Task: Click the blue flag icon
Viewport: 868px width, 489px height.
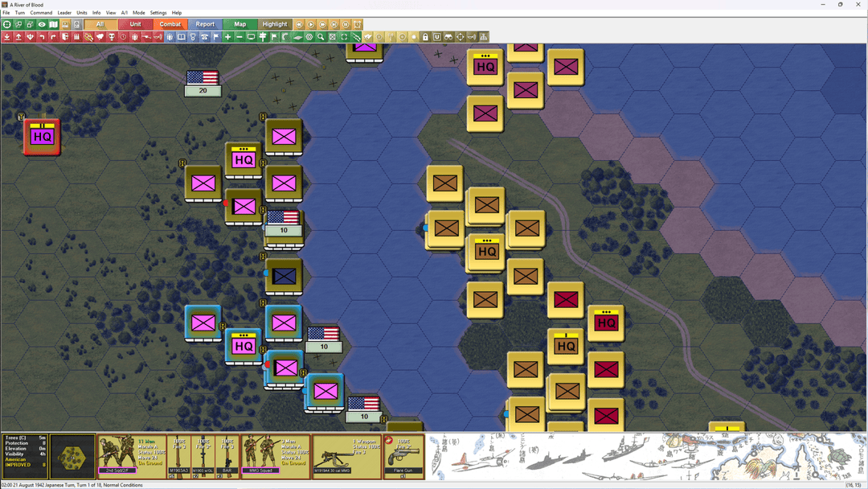Action: pyautogui.click(x=216, y=37)
